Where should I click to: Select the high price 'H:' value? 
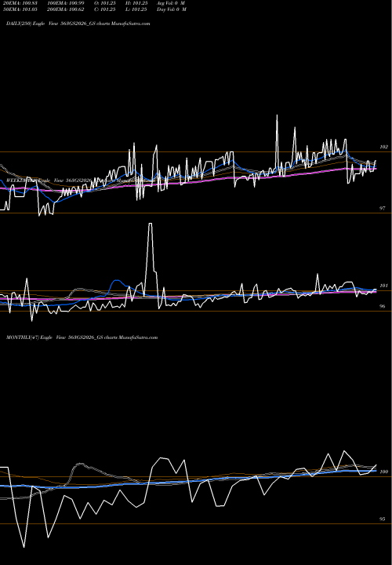pos(136,3)
